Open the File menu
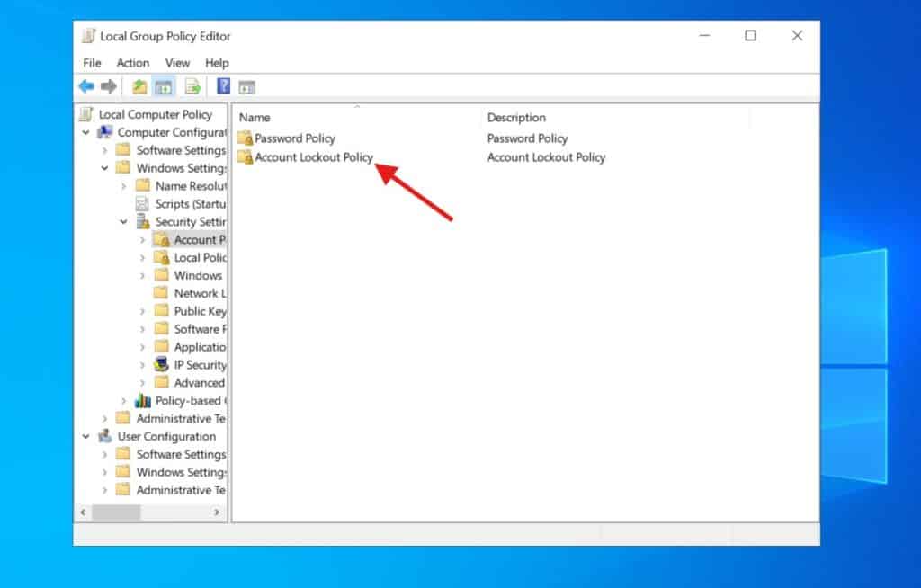The width and height of the screenshot is (921, 588). tap(92, 63)
